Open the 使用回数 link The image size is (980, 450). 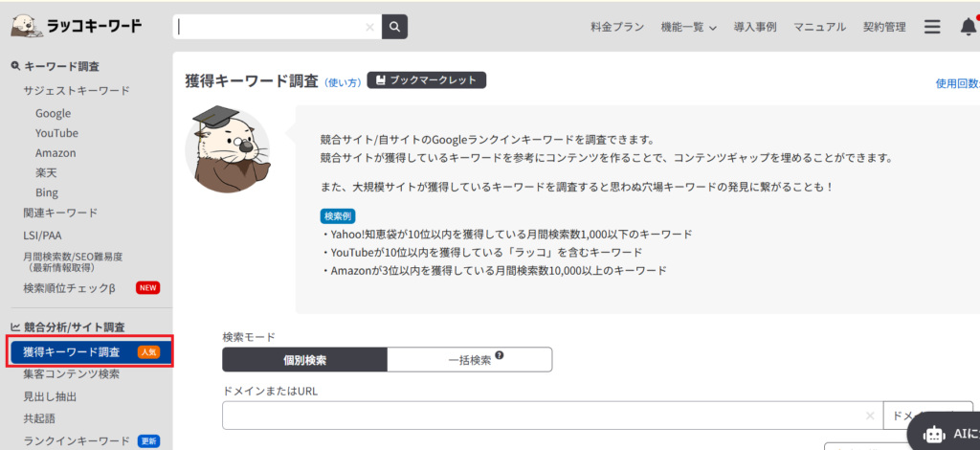(957, 83)
